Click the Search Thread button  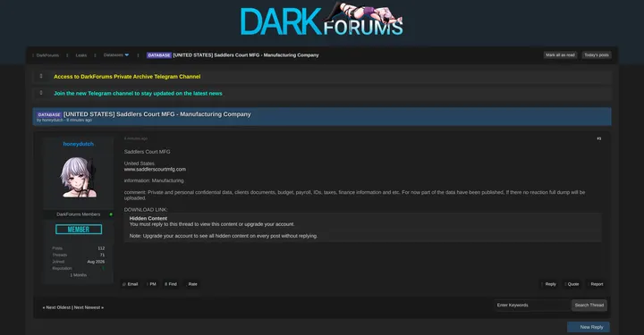click(589, 305)
